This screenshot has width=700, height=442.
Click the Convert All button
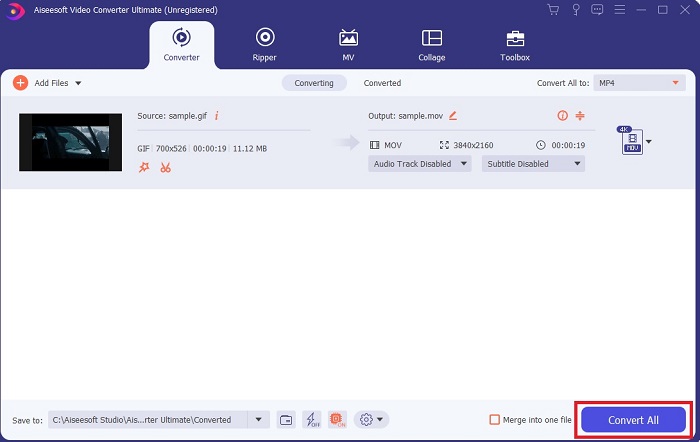click(633, 420)
